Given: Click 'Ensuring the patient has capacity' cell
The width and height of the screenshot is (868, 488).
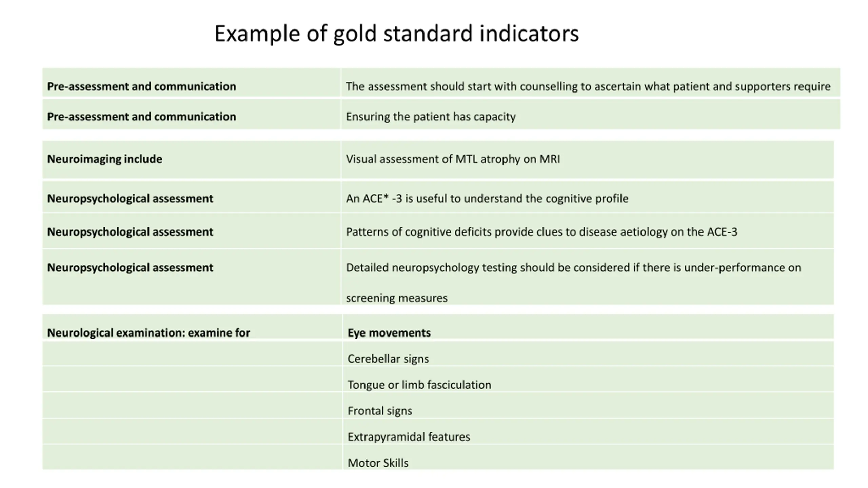Looking at the screenshot, I should click(430, 117).
